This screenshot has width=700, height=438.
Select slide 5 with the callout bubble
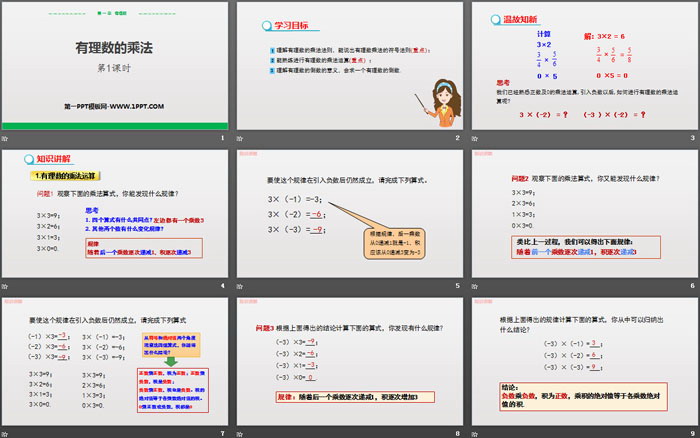click(x=348, y=213)
